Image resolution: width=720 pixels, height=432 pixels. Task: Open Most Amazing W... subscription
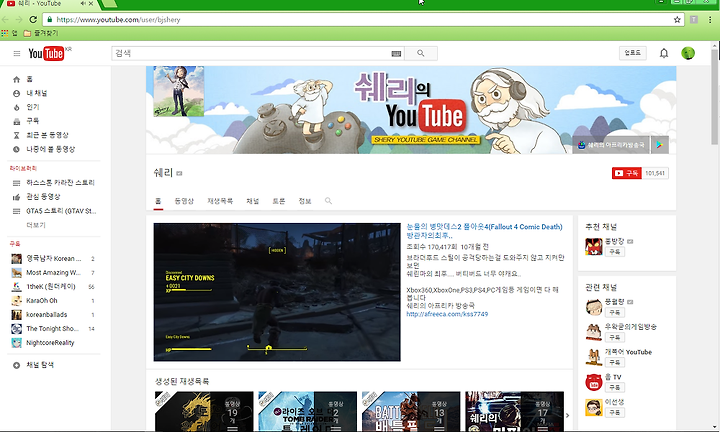click(x=53, y=273)
